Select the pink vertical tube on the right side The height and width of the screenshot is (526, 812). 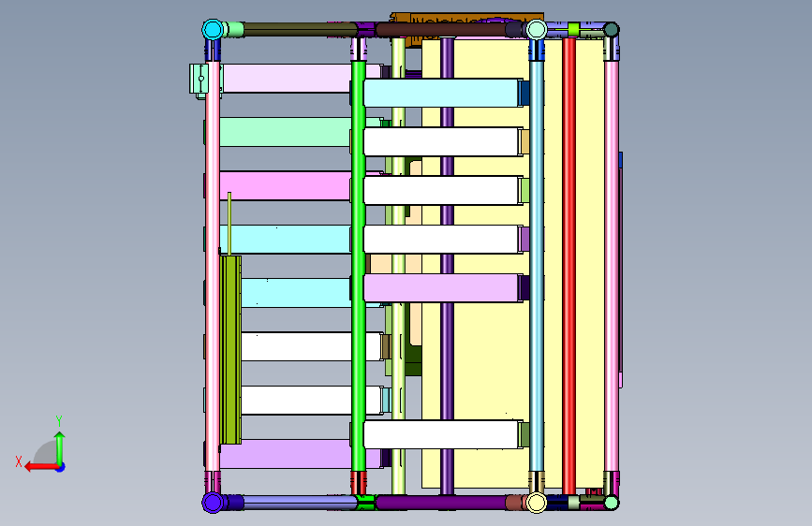coord(612,266)
